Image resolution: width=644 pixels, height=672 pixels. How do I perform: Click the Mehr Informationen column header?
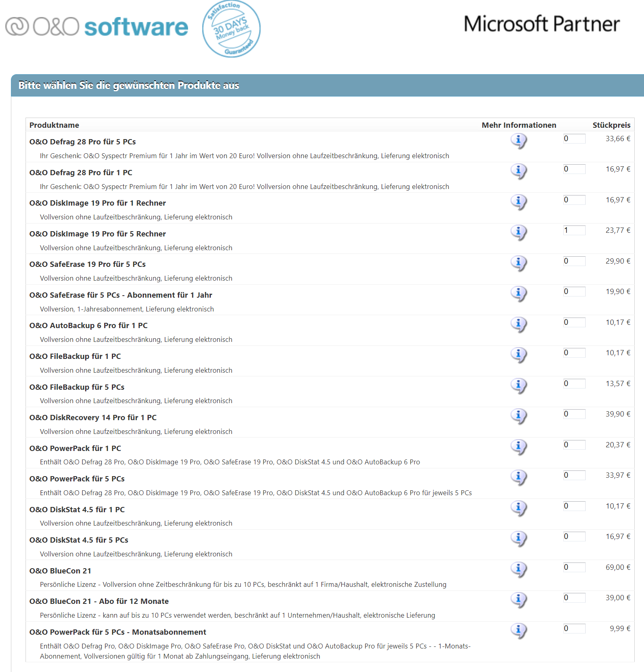click(x=519, y=125)
